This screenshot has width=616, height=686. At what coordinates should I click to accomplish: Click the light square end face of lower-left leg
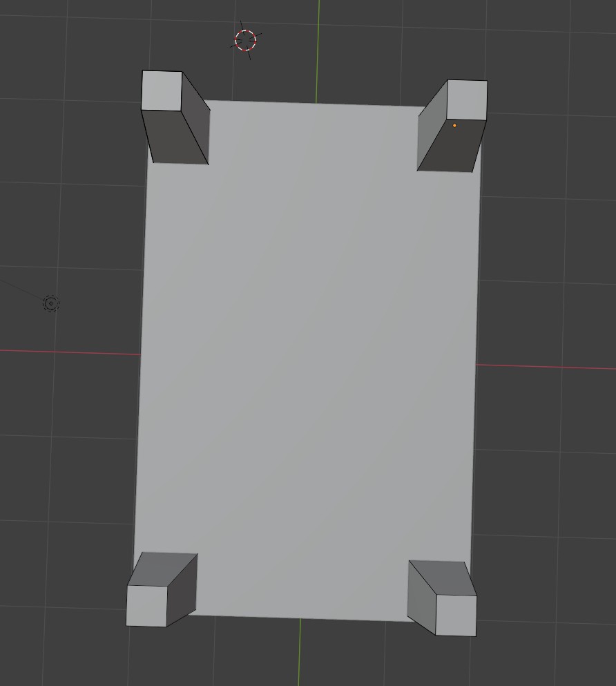pyautogui.click(x=146, y=606)
